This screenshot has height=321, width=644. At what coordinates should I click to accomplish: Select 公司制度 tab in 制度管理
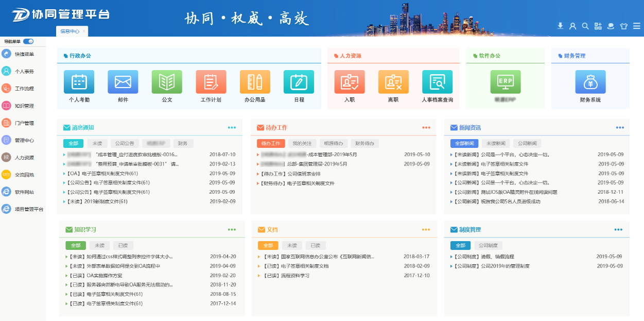[x=488, y=246]
